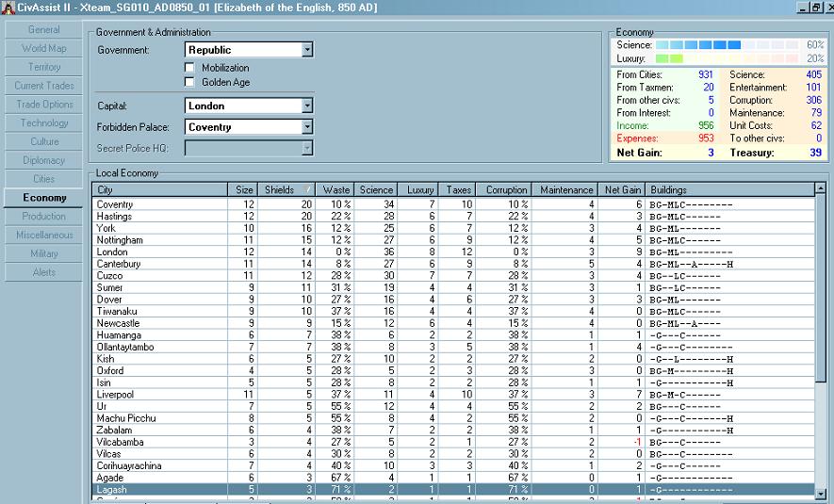
Task: Select the Newcastle city row
Action: 453,323
